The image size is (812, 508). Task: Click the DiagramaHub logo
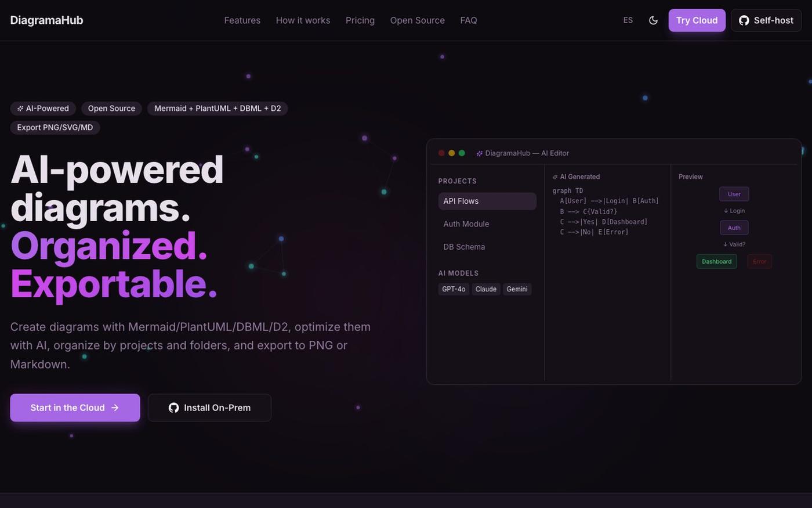(x=46, y=20)
